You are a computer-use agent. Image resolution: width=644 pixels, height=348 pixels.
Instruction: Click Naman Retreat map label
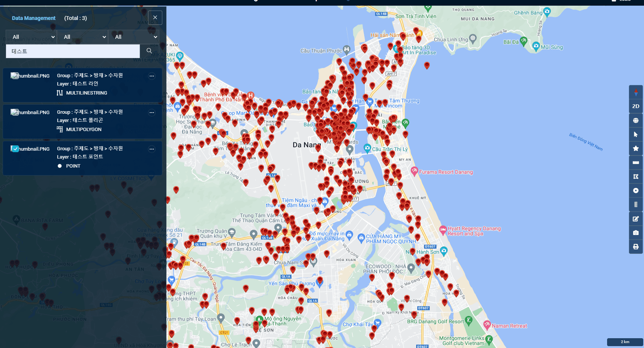click(509, 326)
